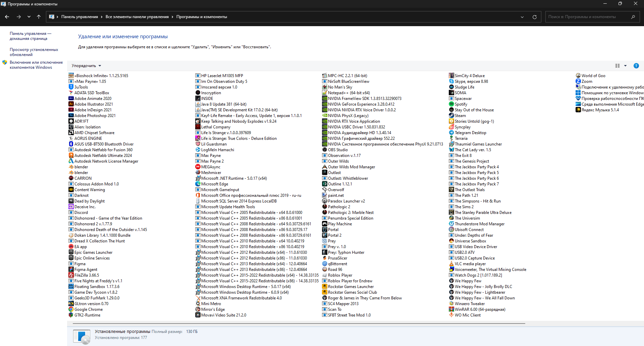644x346 pixels.
Task: Click the Telegram Desktop icon
Action: coord(451,133)
